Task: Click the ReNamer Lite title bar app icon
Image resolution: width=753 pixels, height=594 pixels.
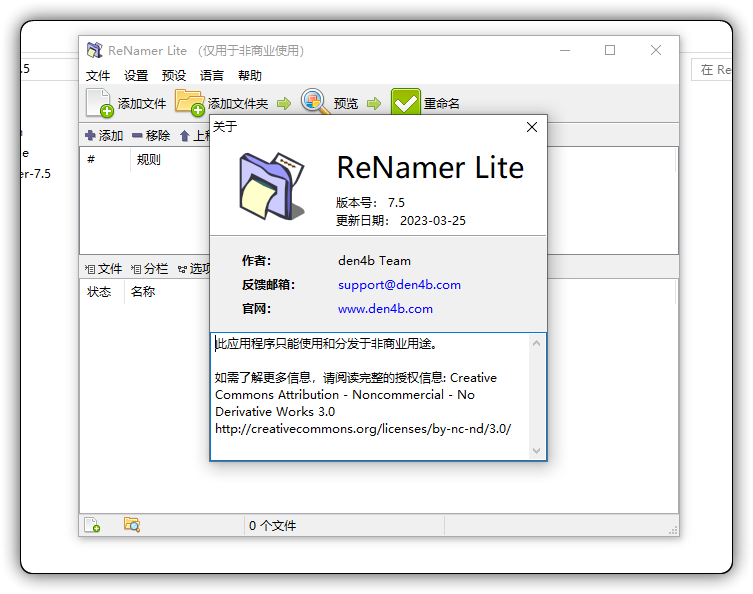Action: coord(95,50)
